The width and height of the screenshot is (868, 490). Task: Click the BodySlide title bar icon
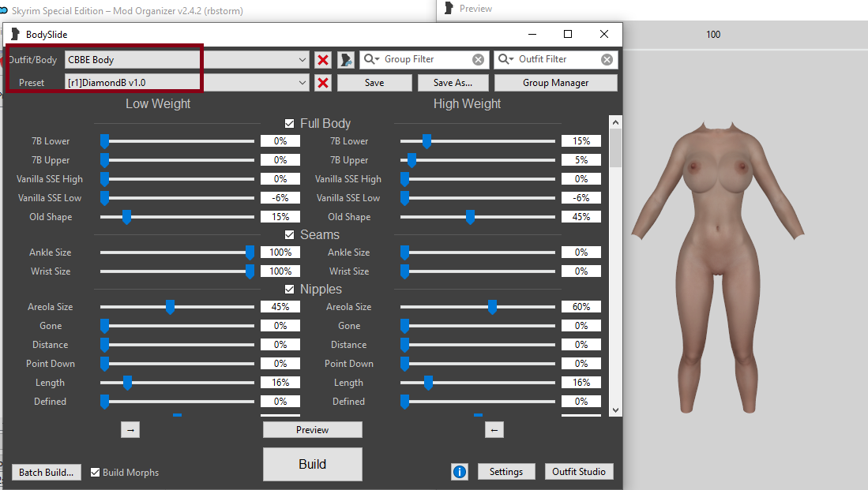click(16, 34)
